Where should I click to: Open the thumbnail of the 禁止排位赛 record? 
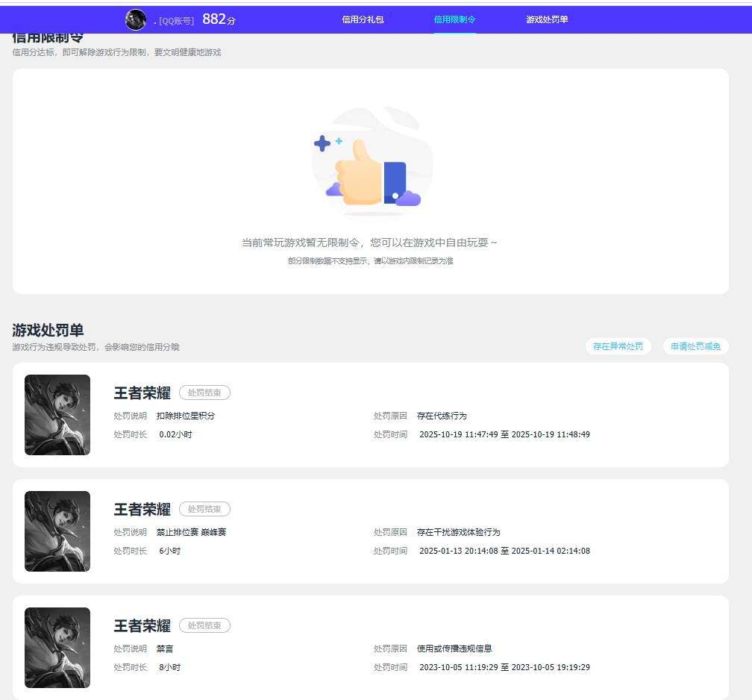(x=57, y=531)
